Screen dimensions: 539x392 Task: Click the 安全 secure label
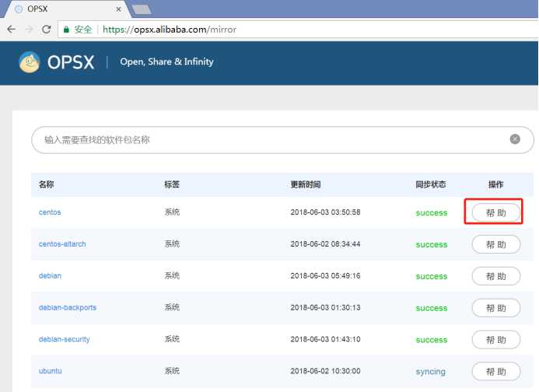[83, 30]
